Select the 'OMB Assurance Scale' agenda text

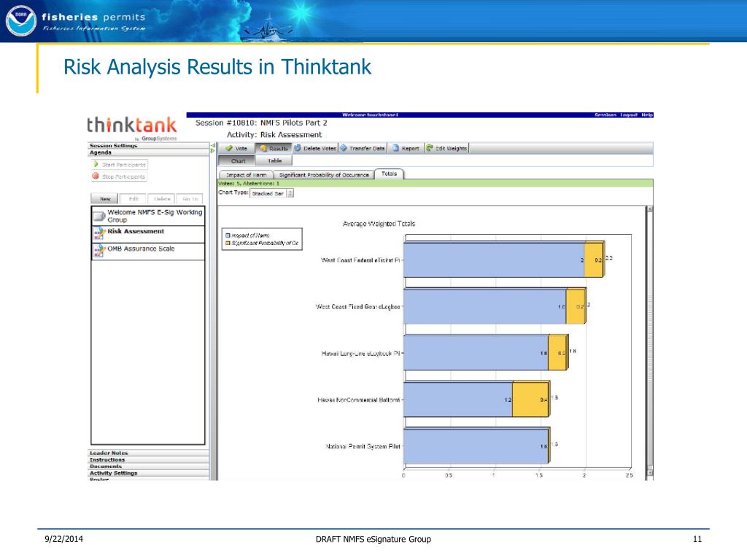(x=141, y=249)
